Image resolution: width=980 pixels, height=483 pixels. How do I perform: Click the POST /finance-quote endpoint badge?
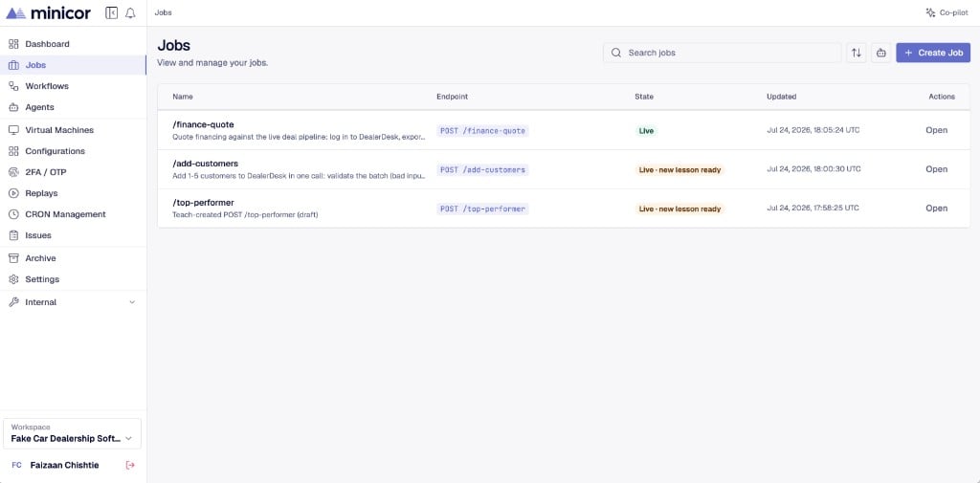tap(482, 131)
